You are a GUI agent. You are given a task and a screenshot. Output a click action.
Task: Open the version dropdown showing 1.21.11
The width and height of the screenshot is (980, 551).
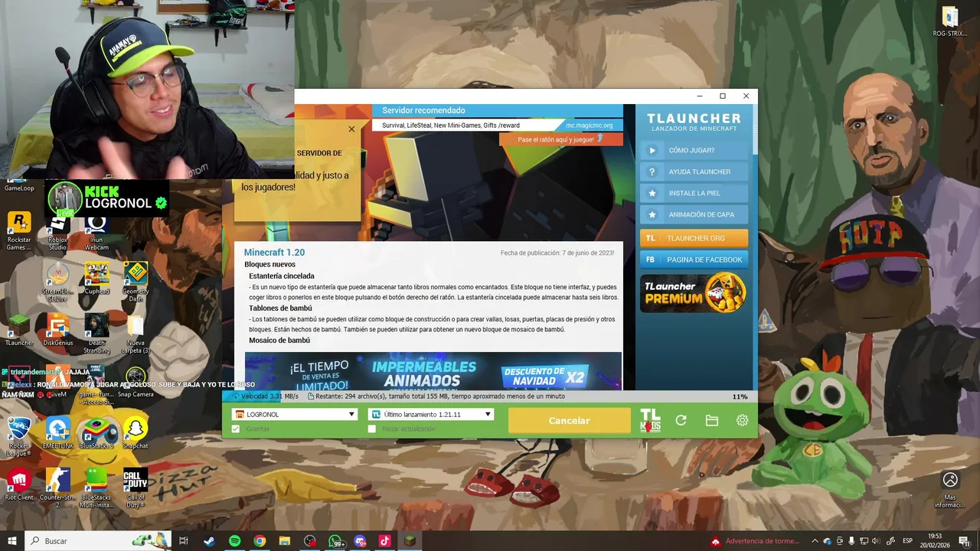[431, 414]
